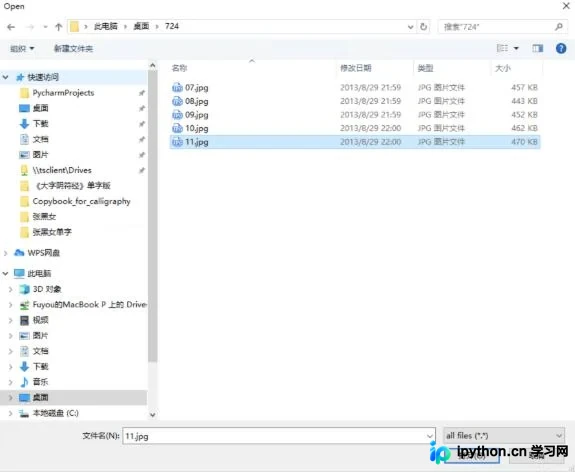Create a new folder with 新建文件夹
Screen dimensions: 575x472
coord(73,48)
